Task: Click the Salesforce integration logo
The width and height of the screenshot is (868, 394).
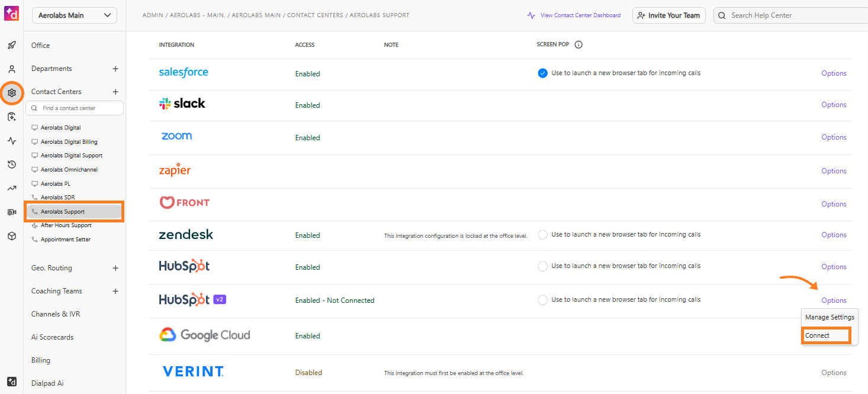Action: click(184, 72)
